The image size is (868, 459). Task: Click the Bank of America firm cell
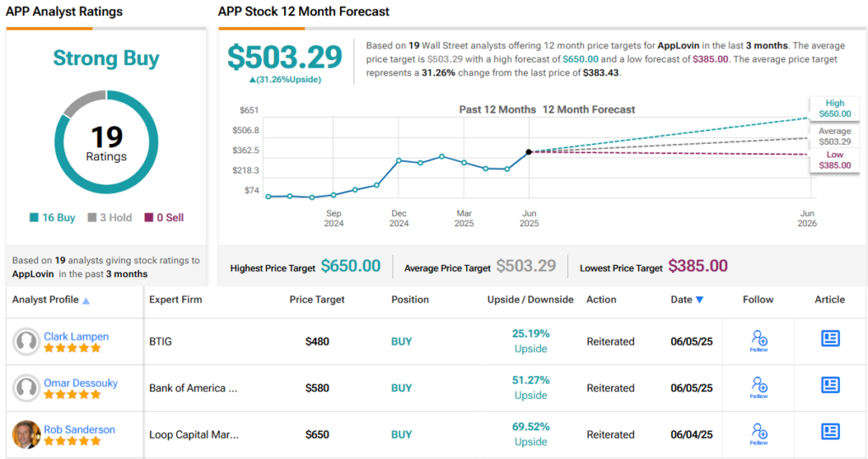[193, 388]
